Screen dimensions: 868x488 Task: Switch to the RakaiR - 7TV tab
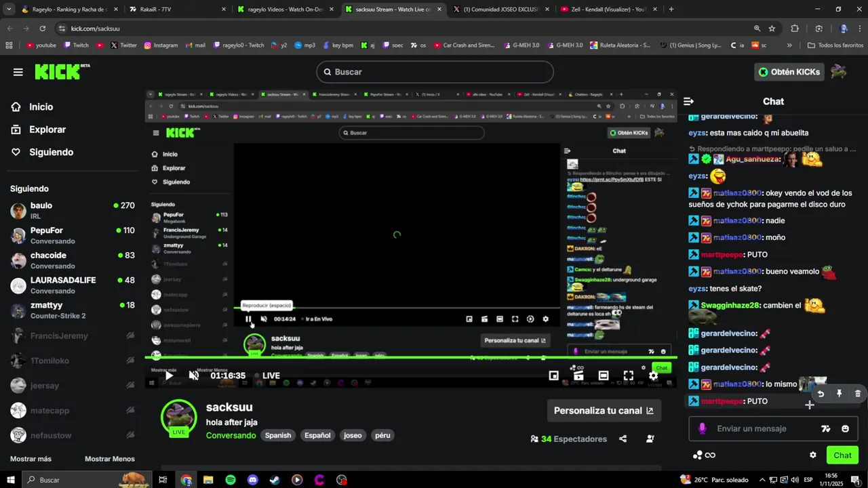176,9
